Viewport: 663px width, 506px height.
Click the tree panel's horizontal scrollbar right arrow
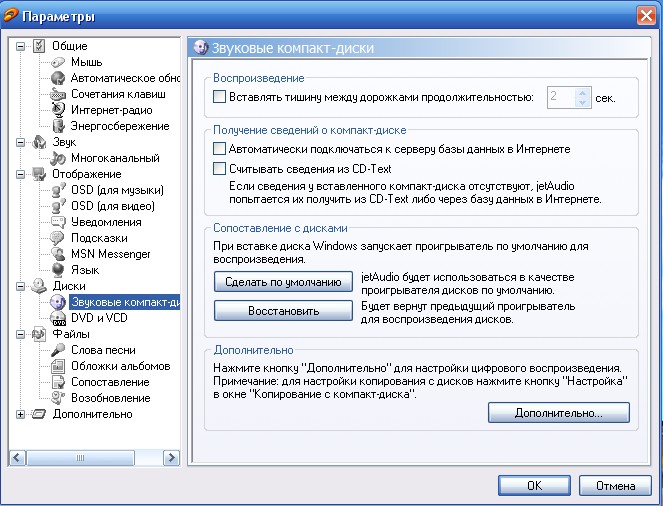[172, 457]
